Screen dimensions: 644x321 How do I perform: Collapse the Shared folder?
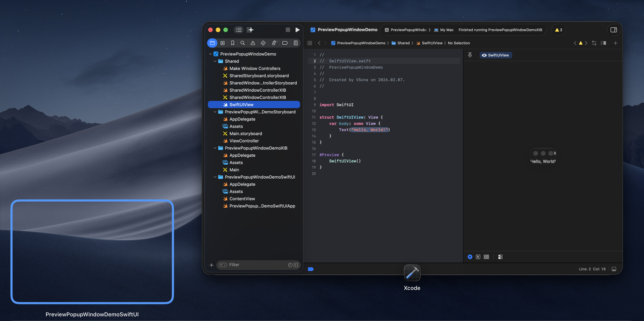point(215,61)
